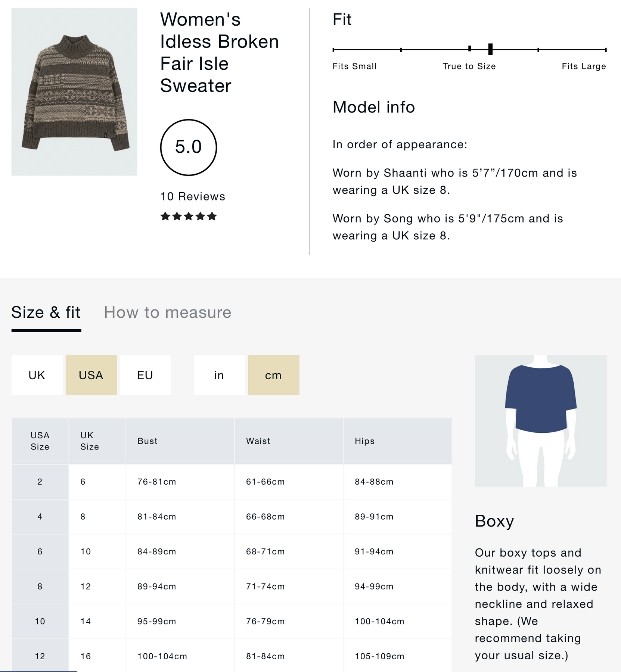The height and width of the screenshot is (672, 621).
Task: Select EU size region
Action: tap(145, 375)
